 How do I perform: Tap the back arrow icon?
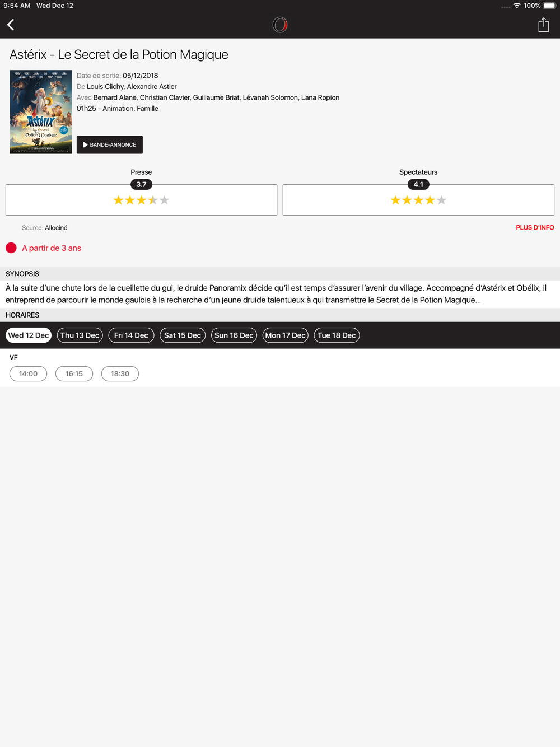click(x=11, y=25)
